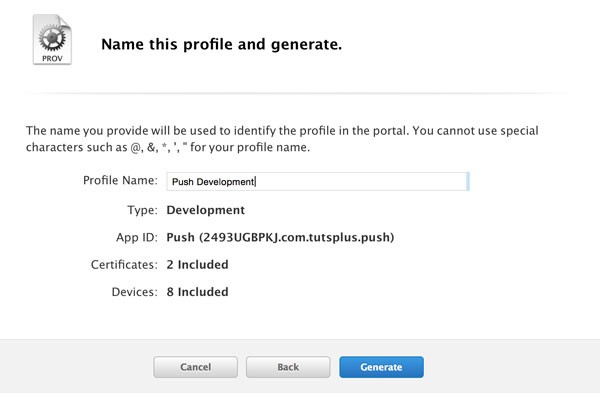Click the '2 Included' certificates value
The image size is (600, 393).
pos(197,264)
